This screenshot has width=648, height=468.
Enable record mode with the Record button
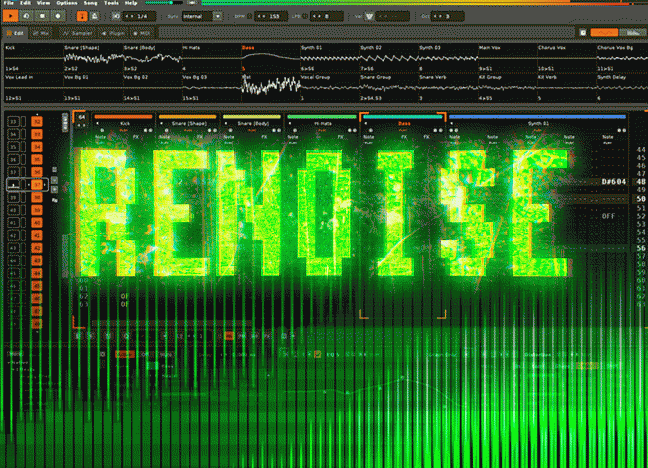click(x=57, y=16)
